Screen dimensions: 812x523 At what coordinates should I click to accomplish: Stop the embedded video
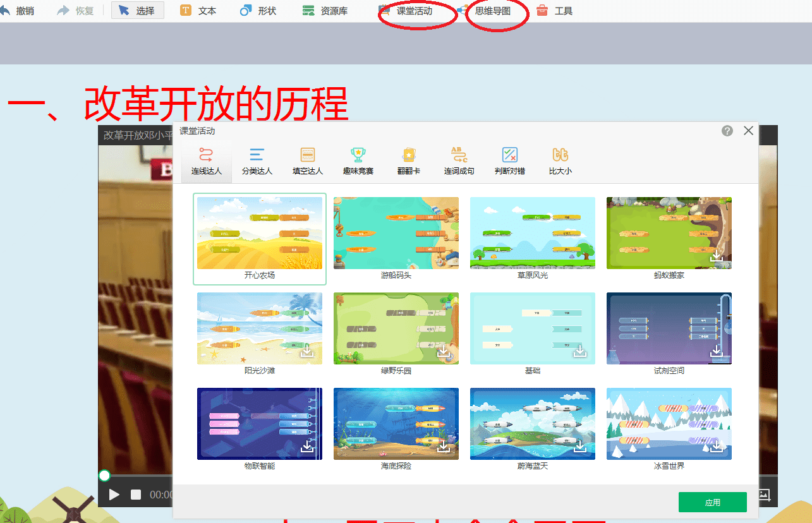click(x=136, y=495)
